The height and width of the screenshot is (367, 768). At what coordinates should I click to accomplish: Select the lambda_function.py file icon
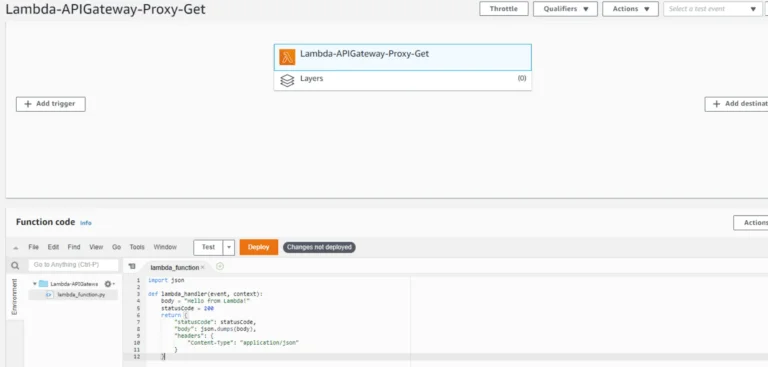49,295
